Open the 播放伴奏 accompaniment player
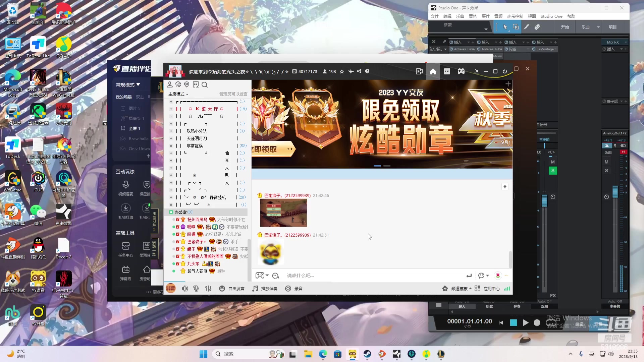 coord(265,289)
